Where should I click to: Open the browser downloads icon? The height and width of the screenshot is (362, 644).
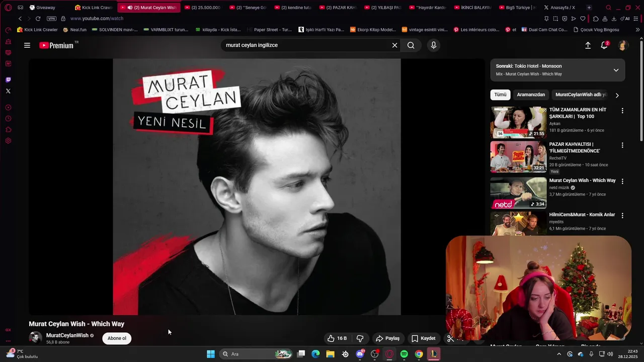pos(614,19)
